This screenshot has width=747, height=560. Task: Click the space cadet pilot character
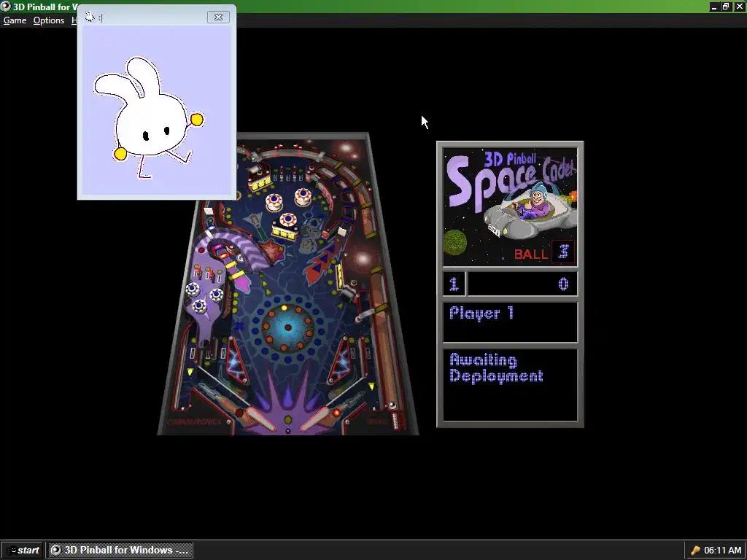[x=538, y=201]
